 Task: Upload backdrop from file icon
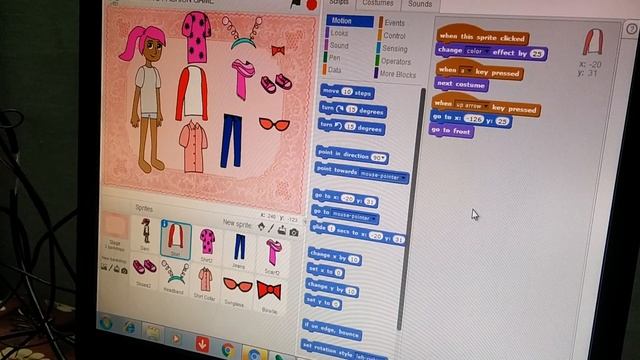coord(117,269)
